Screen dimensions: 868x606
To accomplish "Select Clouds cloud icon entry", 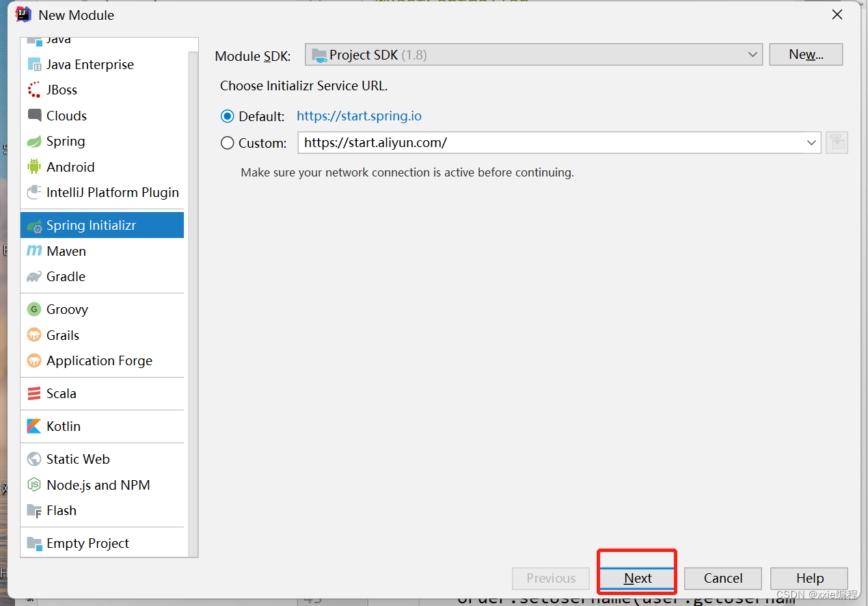I will 34,116.
